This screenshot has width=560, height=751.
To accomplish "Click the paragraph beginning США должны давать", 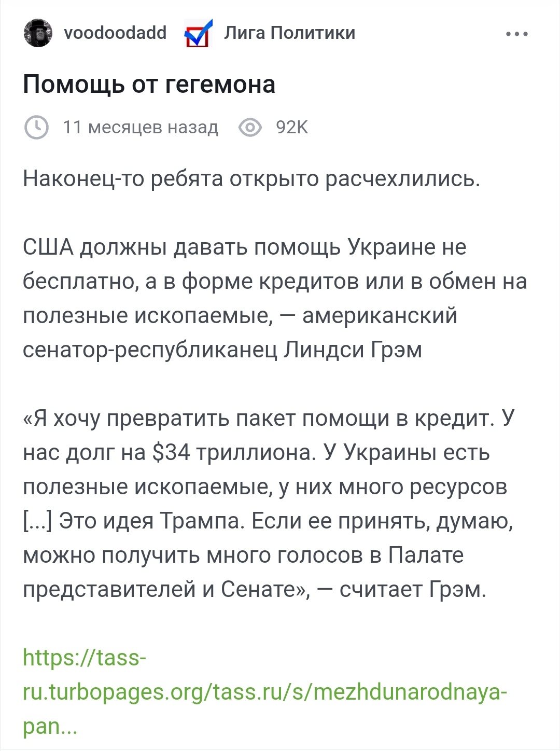I will click(x=244, y=247).
